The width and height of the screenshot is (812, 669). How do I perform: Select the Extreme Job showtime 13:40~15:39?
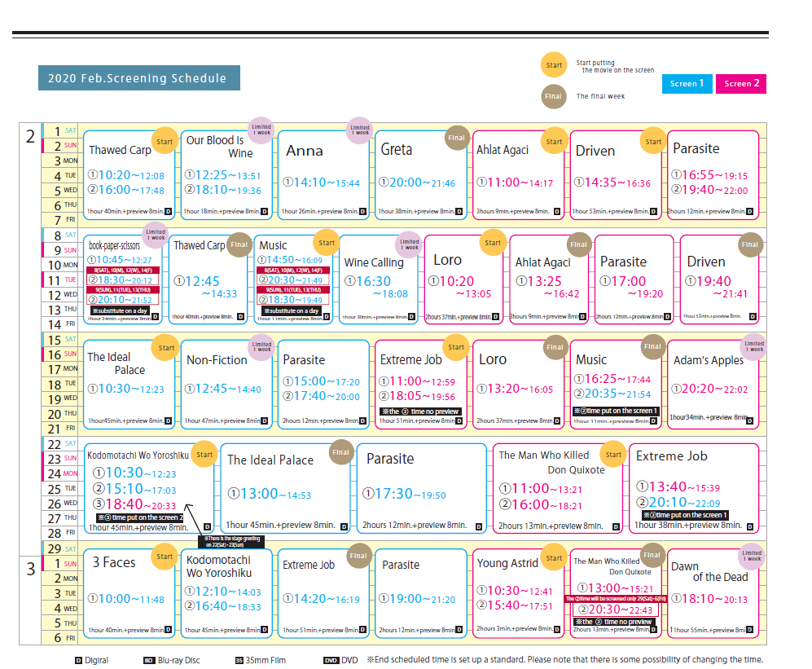pos(678,486)
